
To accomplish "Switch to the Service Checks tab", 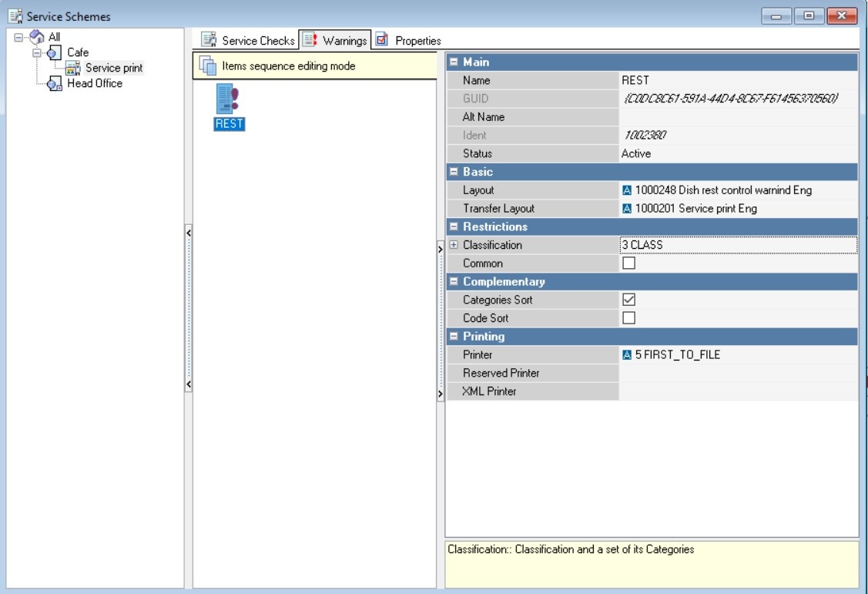I will click(248, 41).
